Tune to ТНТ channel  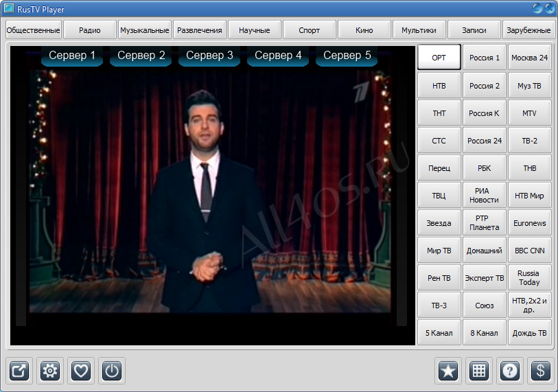pos(439,113)
